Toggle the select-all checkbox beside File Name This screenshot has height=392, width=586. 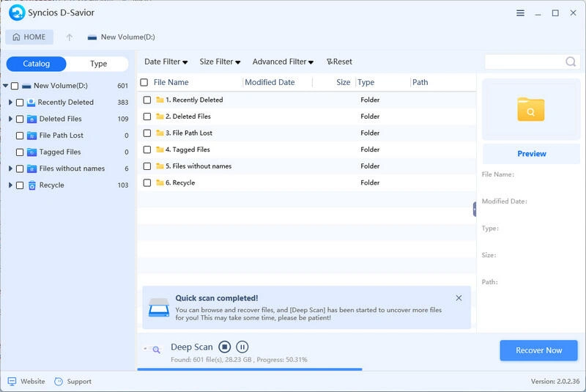144,83
